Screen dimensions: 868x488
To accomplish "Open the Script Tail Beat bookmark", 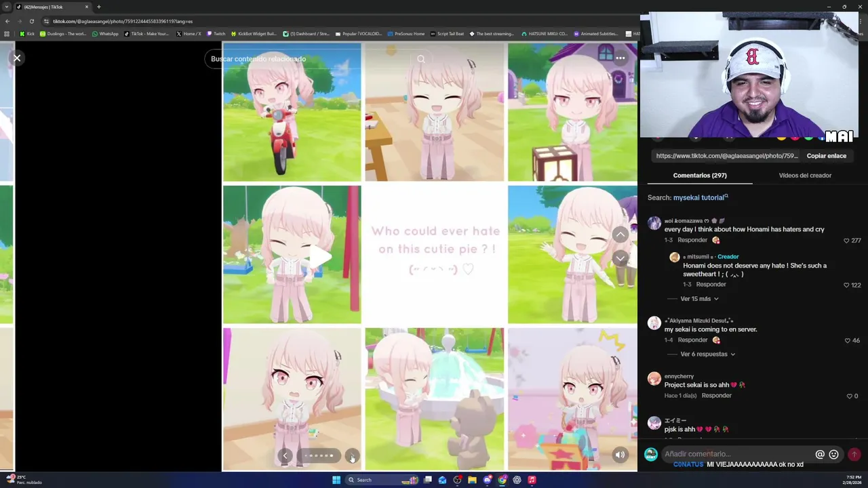I will click(x=447, y=33).
